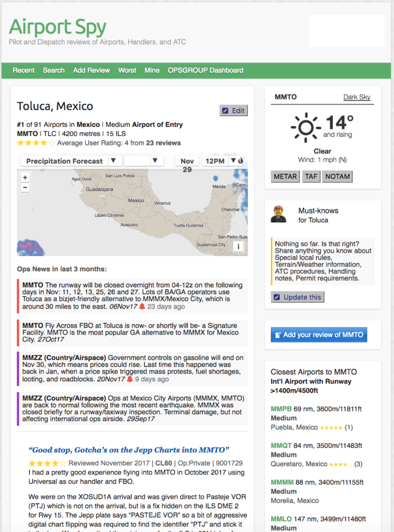This screenshot has width=394, height=532.
Task: Open the Add Review nav item
Action: [x=91, y=70]
